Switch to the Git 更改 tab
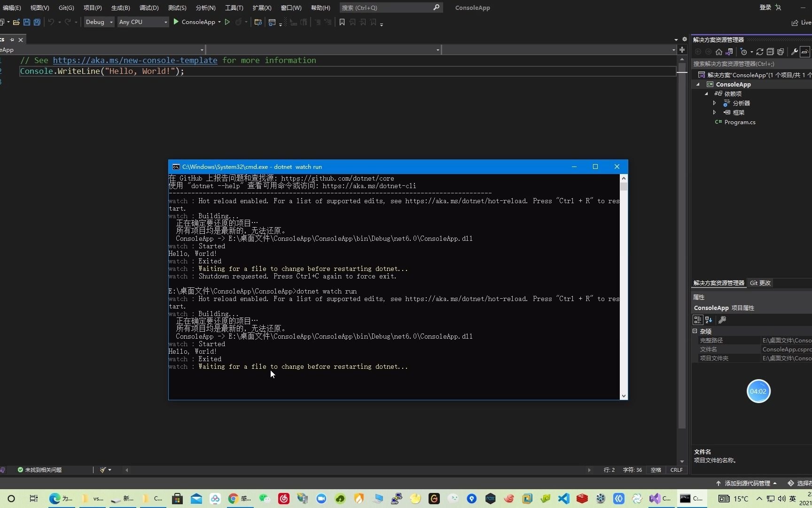 pos(760,283)
